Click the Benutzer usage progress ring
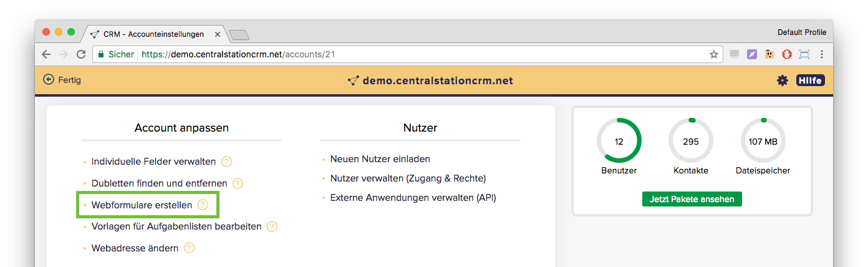 619,141
